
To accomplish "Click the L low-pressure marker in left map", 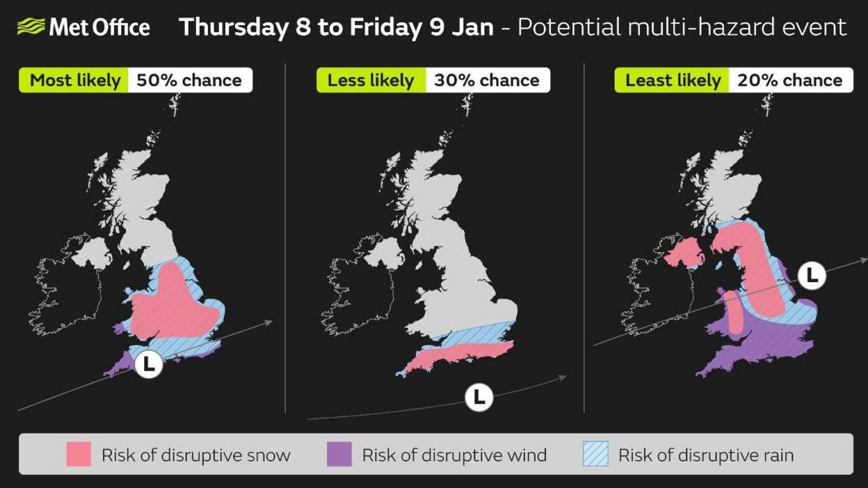I will 148,363.
